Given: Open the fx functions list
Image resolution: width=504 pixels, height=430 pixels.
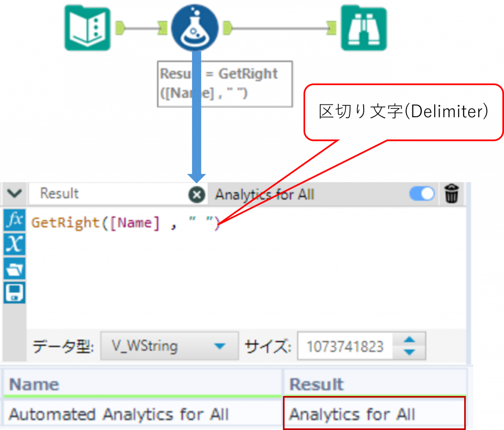Looking at the screenshot, I should (x=14, y=220).
